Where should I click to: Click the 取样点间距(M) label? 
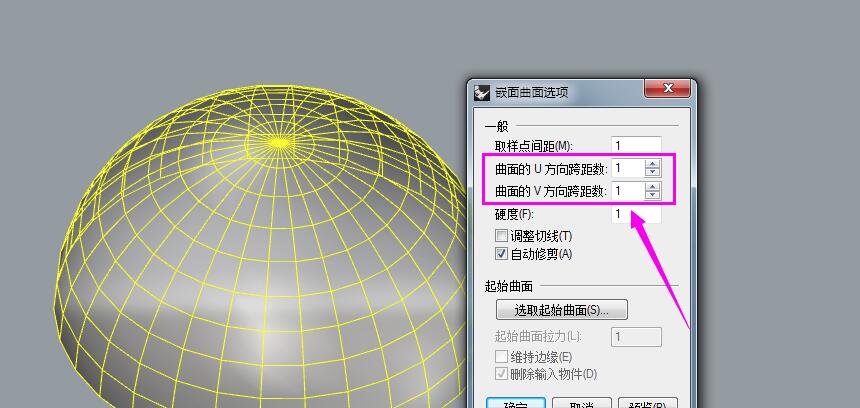[533, 146]
